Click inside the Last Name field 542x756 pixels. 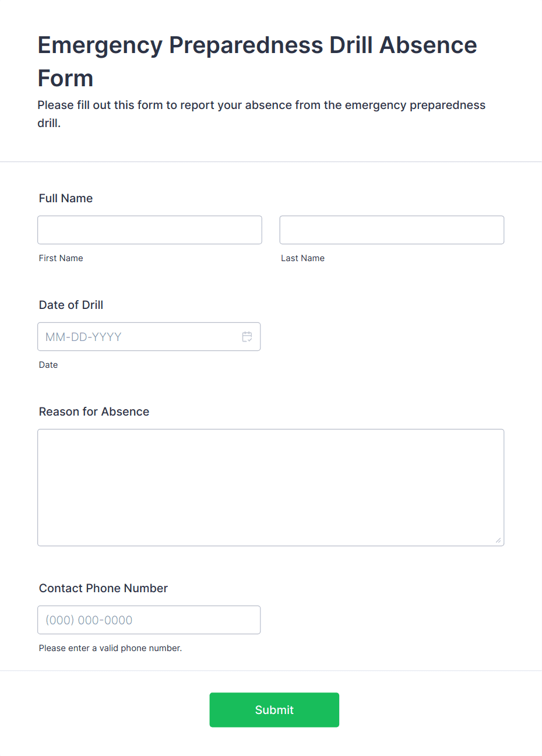click(x=391, y=230)
